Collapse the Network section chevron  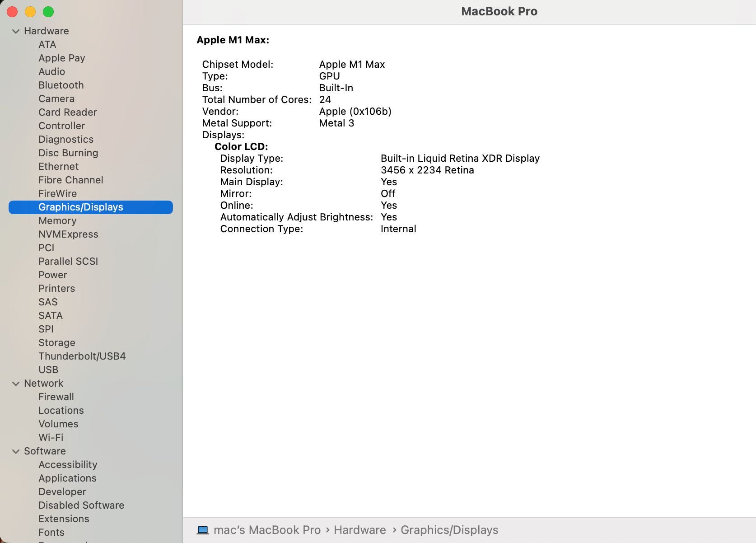16,384
